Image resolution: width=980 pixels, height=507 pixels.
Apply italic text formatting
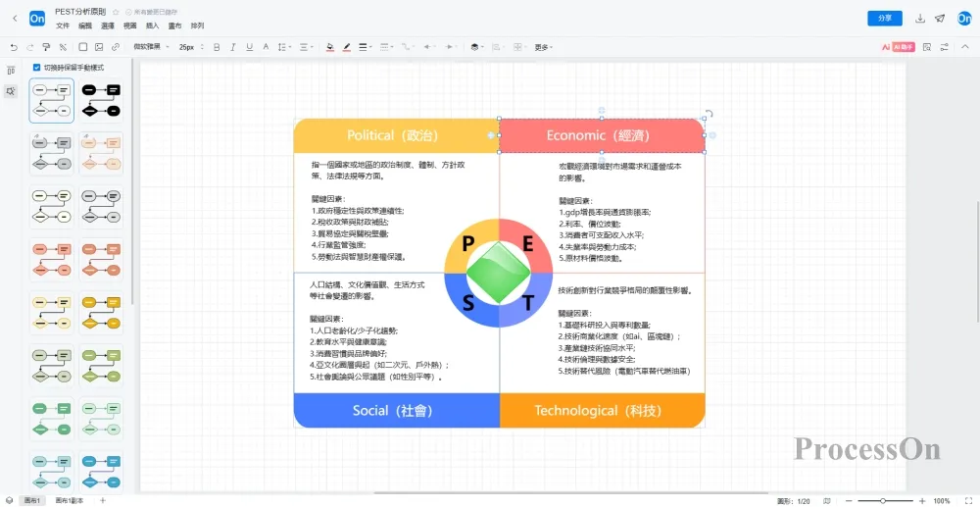233,46
